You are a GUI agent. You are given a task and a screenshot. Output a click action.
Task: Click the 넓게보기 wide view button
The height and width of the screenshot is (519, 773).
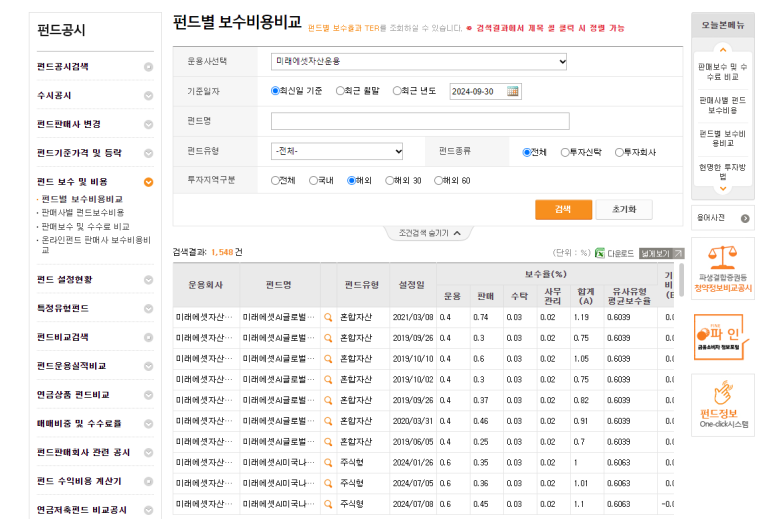(x=661, y=253)
